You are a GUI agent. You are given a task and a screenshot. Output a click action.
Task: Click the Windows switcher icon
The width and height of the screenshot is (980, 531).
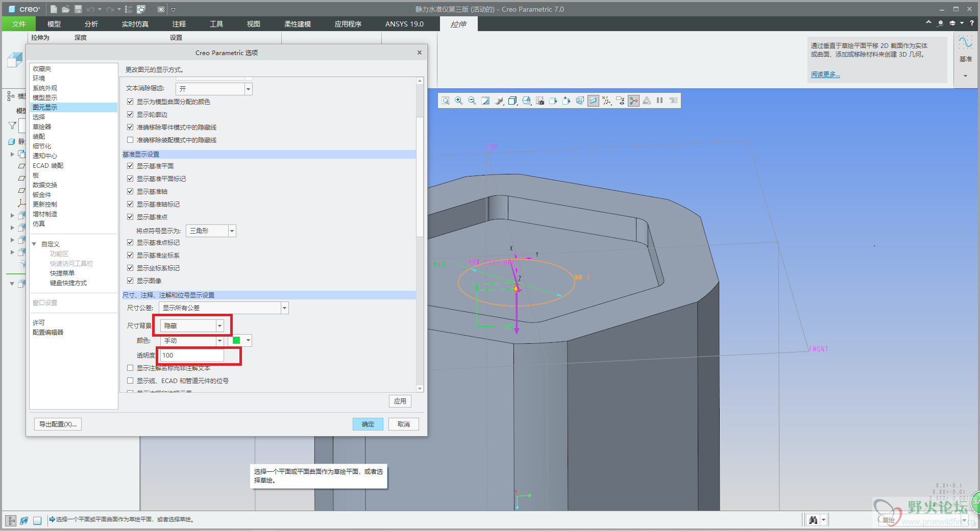(141, 9)
